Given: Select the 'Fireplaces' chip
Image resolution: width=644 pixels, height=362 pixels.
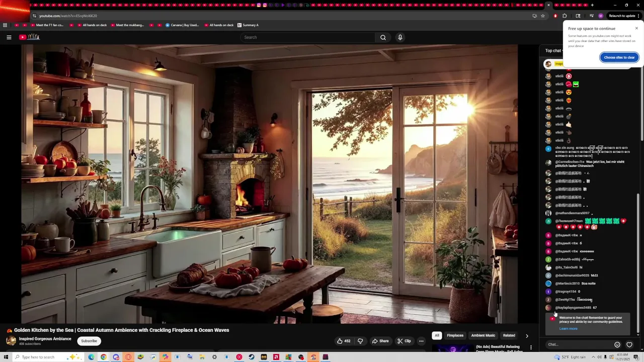Looking at the screenshot, I should coord(455,335).
